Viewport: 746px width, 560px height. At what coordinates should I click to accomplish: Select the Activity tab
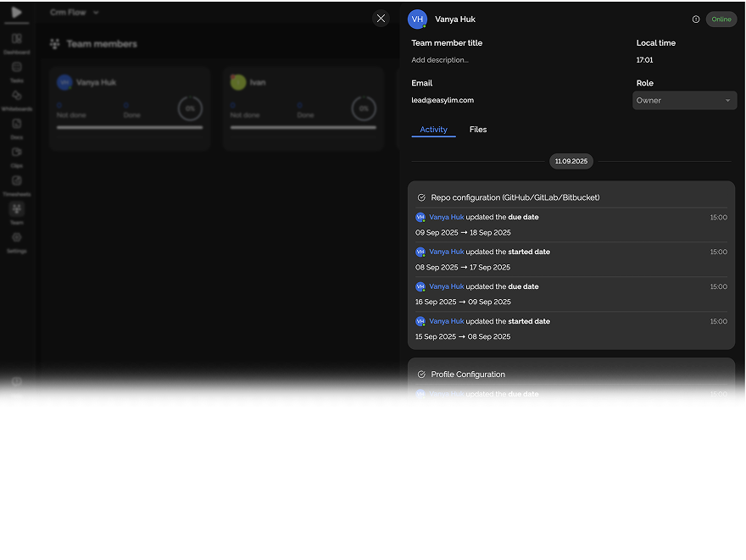pos(433,130)
